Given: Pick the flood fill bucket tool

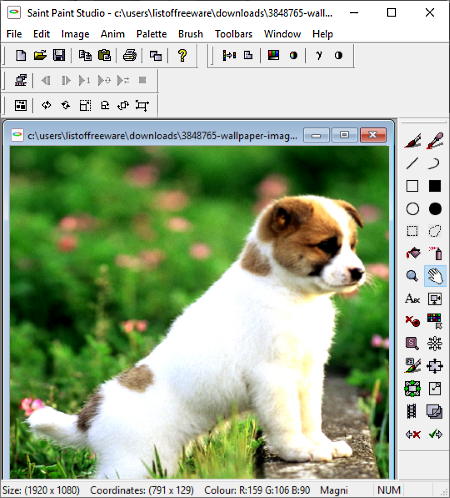Looking at the screenshot, I should point(413,253).
